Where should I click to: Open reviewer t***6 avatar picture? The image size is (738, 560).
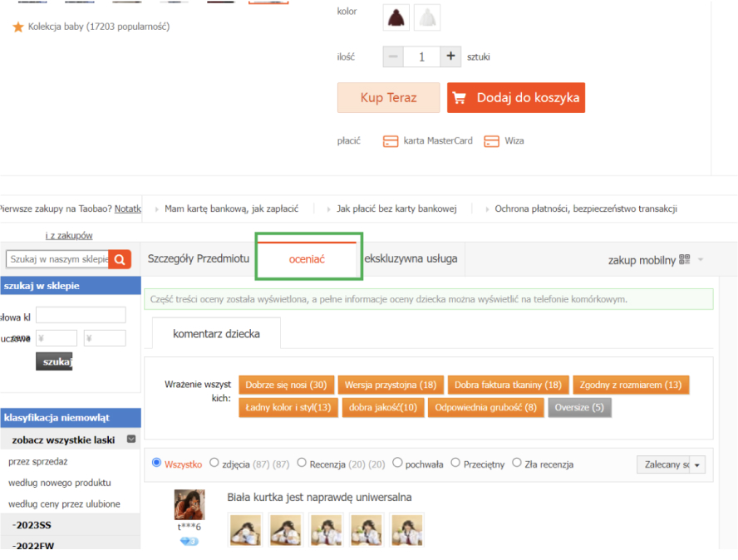189,505
